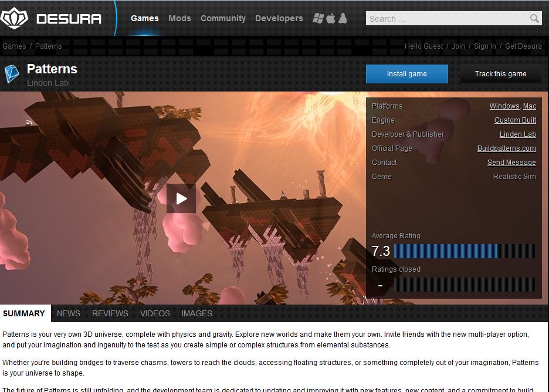Play the Patterns trailer video
This screenshot has height=392, width=549.
(x=181, y=198)
